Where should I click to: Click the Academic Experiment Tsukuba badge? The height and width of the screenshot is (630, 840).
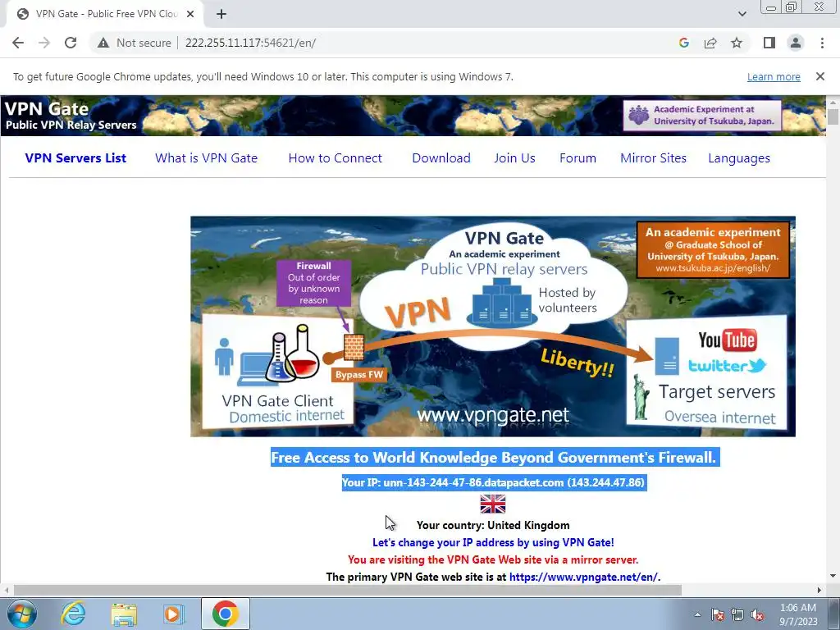(x=702, y=115)
